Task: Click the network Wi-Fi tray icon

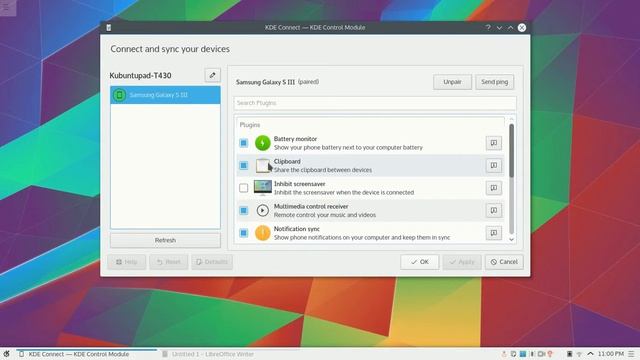Action: 579,354
